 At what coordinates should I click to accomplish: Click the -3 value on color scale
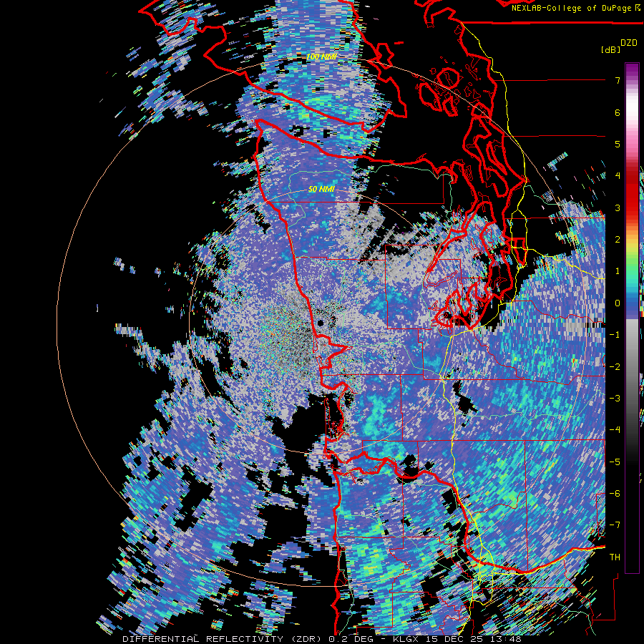[x=615, y=399]
